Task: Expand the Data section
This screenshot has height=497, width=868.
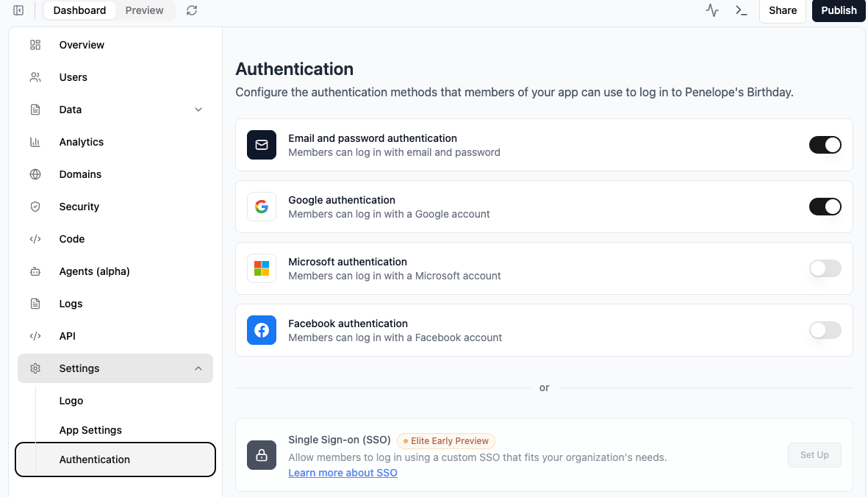Action: point(198,109)
